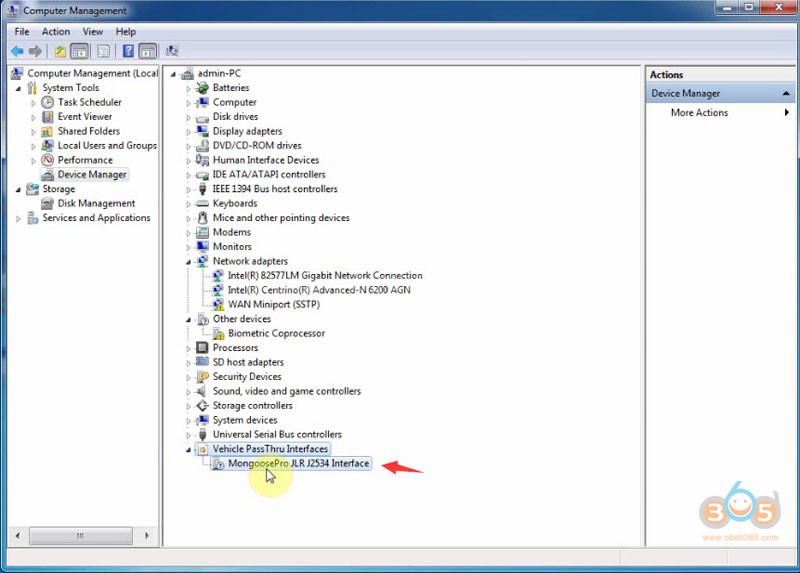The width and height of the screenshot is (800, 573).
Task: Click the blue Help question-mark toolbar icon
Action: 129,51
